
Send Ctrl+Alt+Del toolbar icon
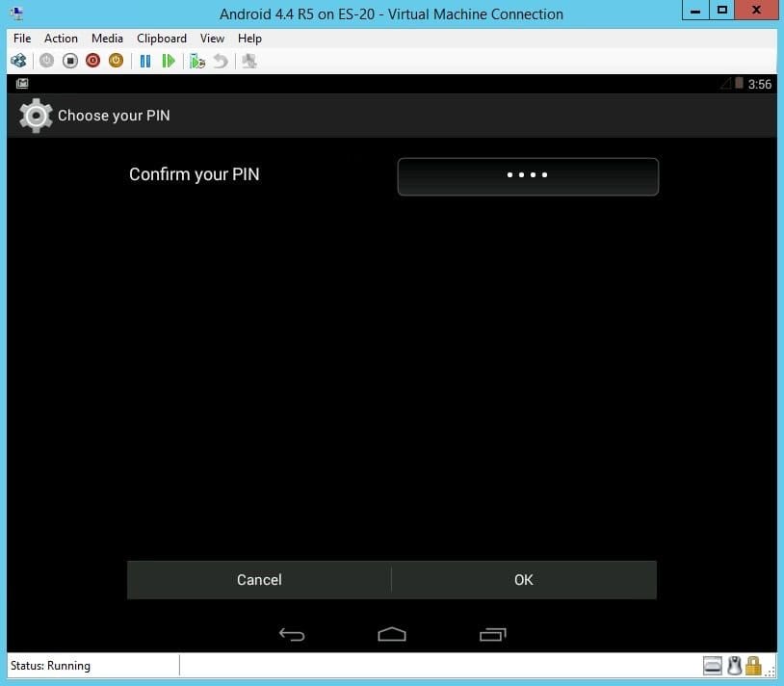pos(18,61)
